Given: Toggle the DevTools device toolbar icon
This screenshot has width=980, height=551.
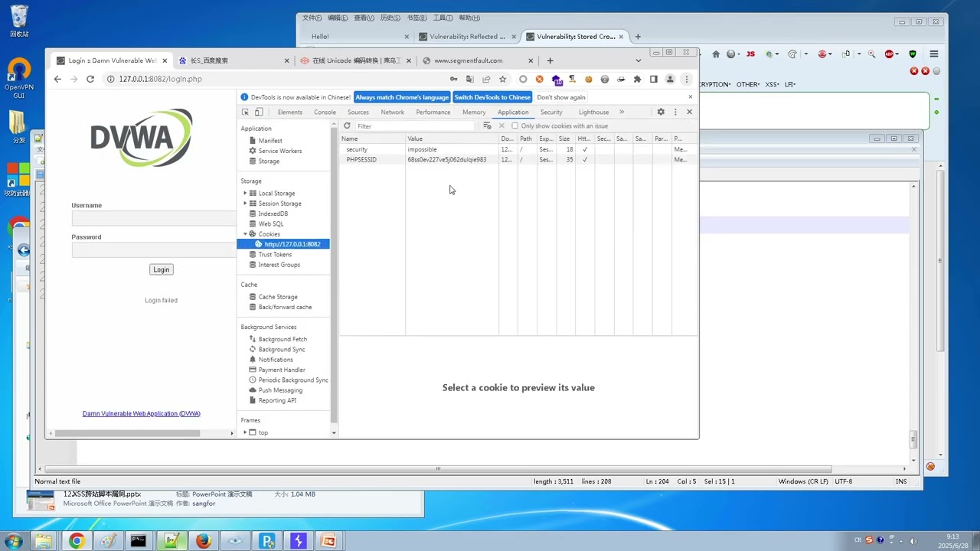Looking at the screenshot, I should click(x=259, y=112).
